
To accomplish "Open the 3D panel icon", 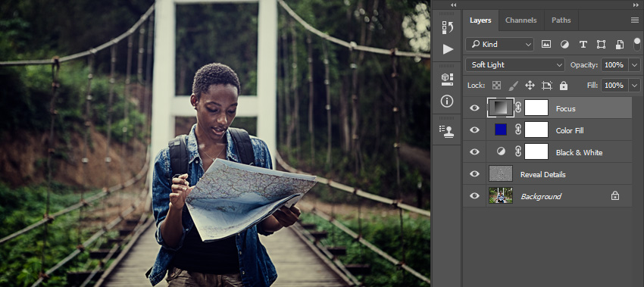I will coord(447,80).
